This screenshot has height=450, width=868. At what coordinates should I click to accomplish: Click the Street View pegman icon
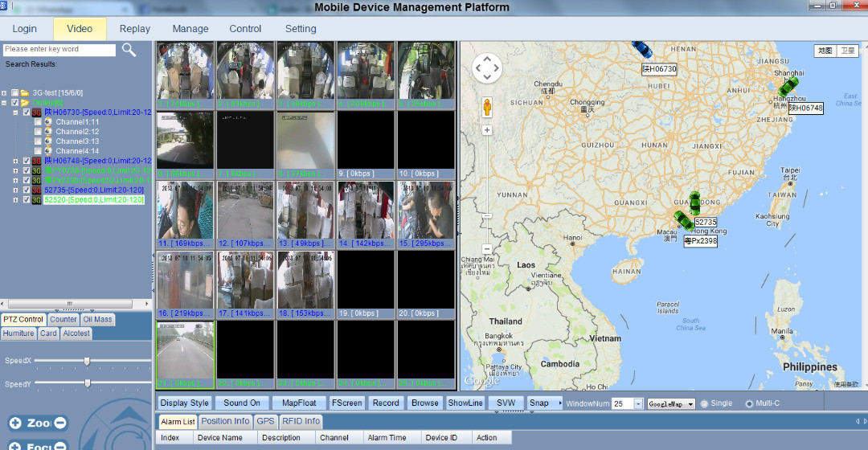click(487, 107)
